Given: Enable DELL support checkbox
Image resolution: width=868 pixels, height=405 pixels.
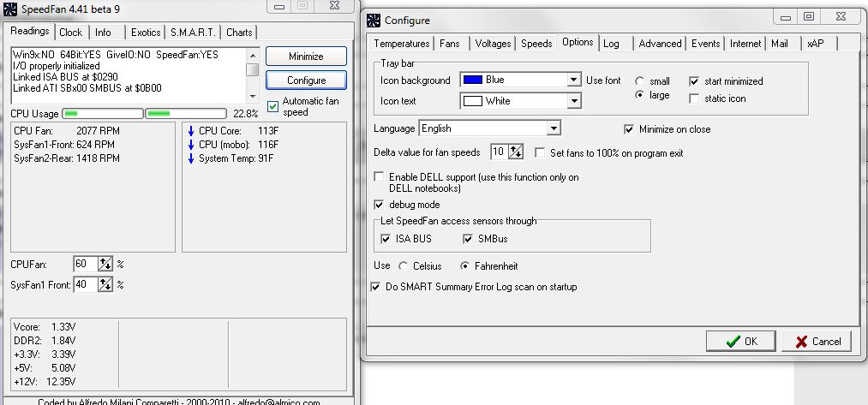Looking at the screenshot, I should [x=380, y=177].
